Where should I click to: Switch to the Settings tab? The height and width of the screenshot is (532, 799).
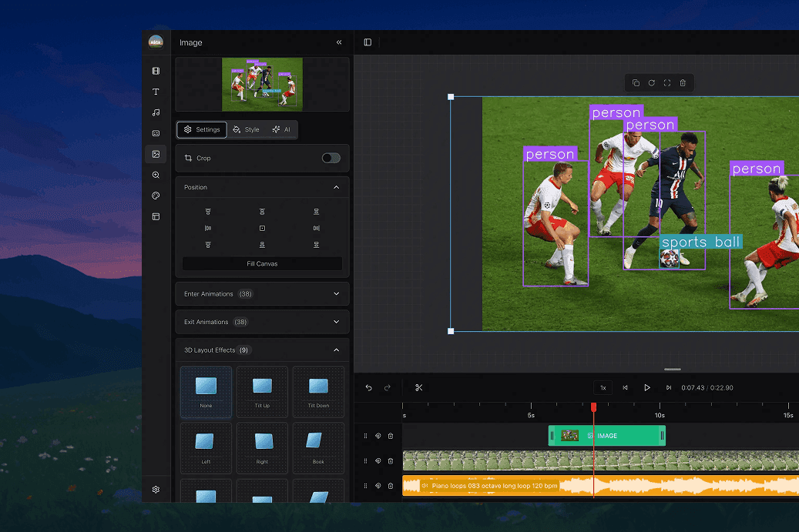(x=202, y=129)
